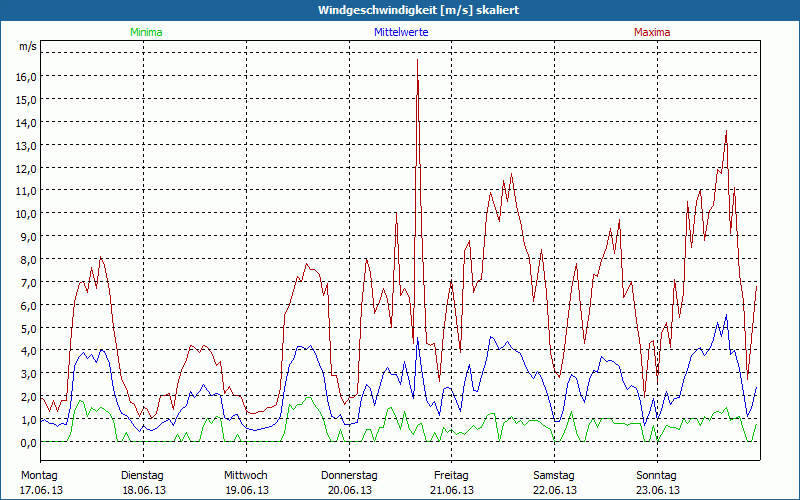Click the blue Mittelwerte legend label
Image resolution: width=800 pixels, height=500 pixels.
[x=401, y=32]
